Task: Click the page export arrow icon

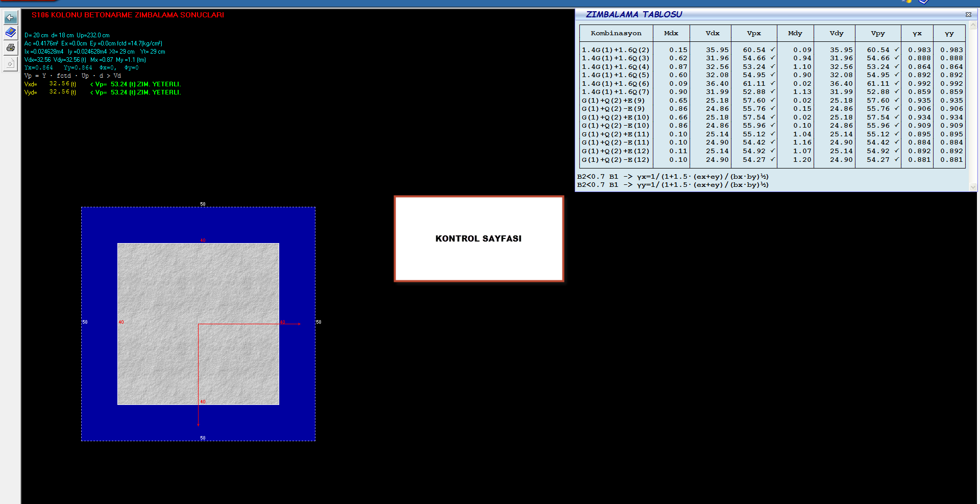Action: tap(10, 63)
